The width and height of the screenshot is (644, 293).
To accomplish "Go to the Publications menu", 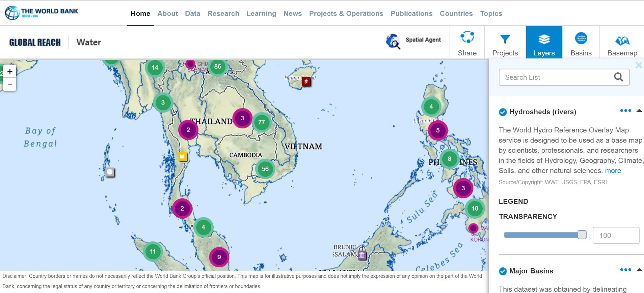I will coord(411,14).
